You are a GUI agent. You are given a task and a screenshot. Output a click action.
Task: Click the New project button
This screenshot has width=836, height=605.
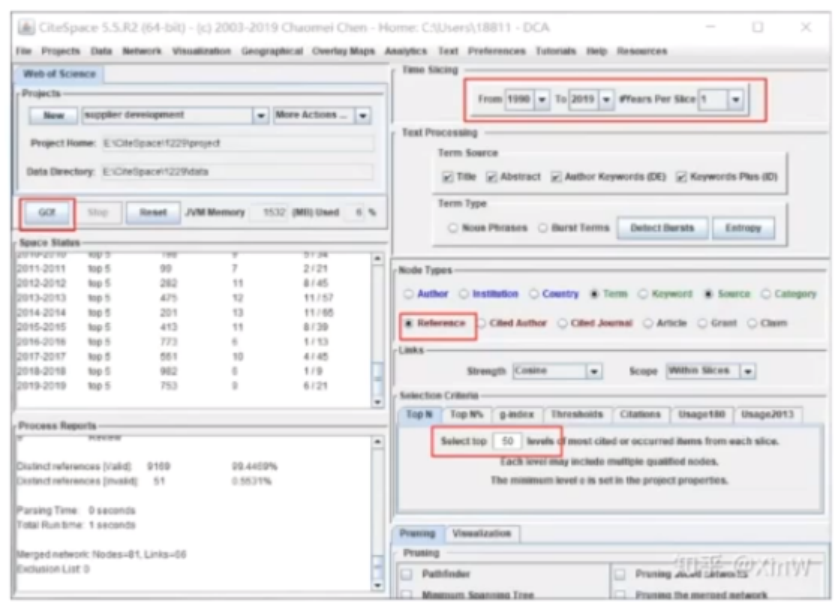coord(53,115)
